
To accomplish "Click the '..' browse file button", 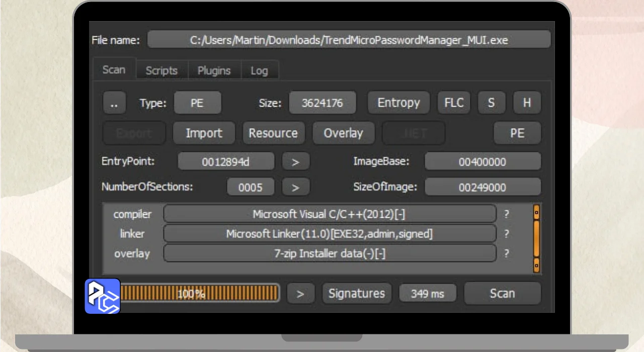I will [x=114, y=103].
